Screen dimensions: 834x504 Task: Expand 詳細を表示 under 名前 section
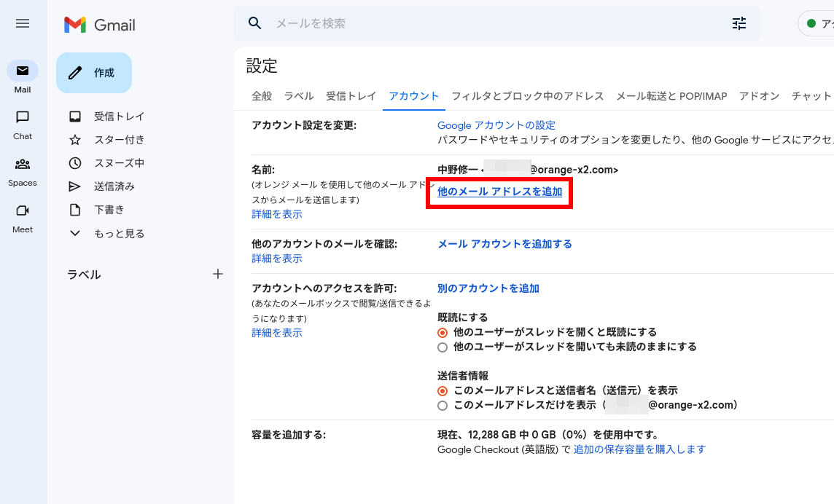pos(277,214)
